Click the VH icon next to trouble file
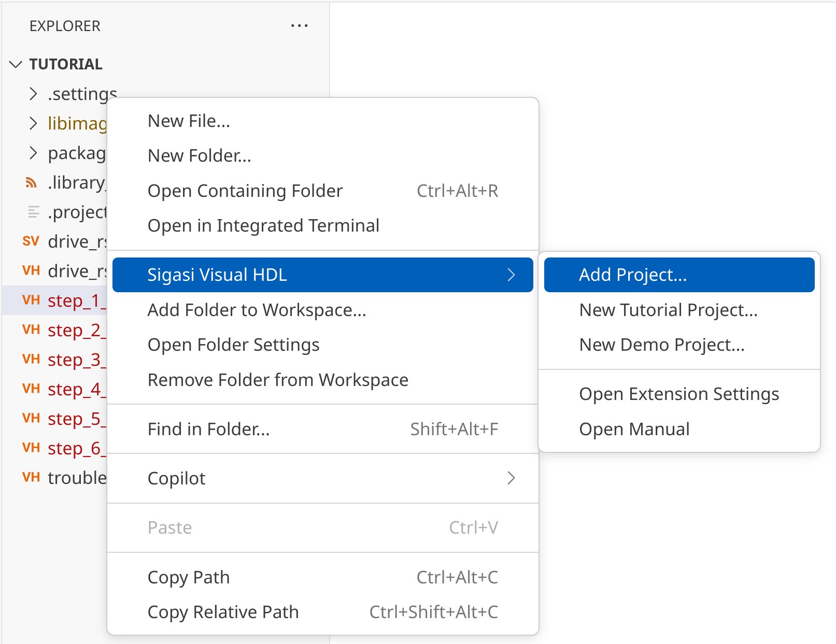The height and width of the screenshot is (644, 836). 31,478
